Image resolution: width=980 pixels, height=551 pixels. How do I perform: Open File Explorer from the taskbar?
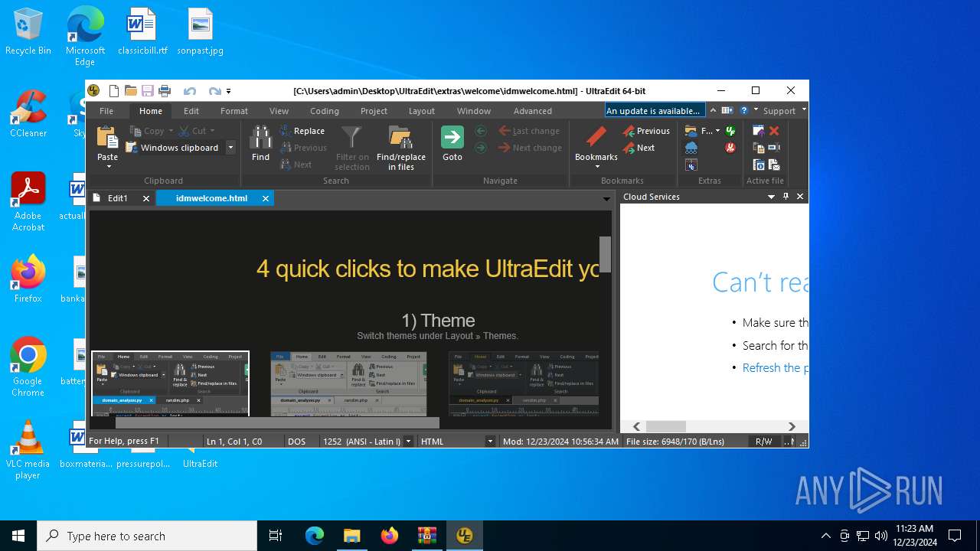pos(351,536)
